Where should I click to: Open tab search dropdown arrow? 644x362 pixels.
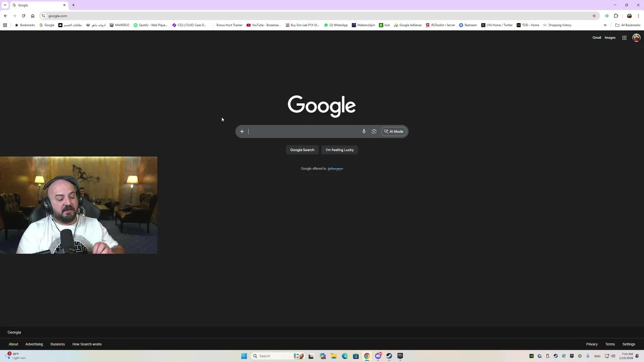(5, 5)
